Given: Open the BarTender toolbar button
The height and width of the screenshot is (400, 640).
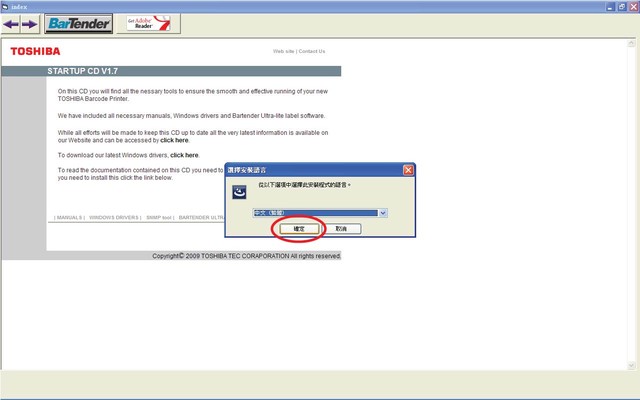Looking at the screenshot, I should click(78, 24).
